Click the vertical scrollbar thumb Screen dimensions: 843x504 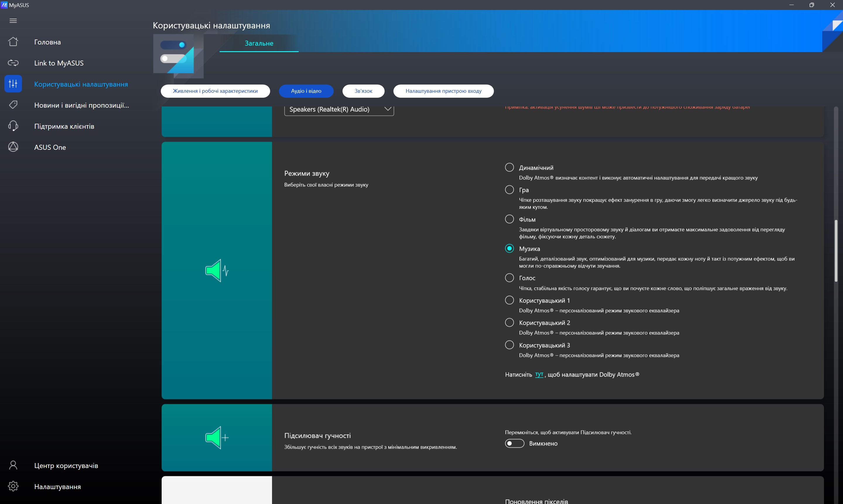pos(836,251)
